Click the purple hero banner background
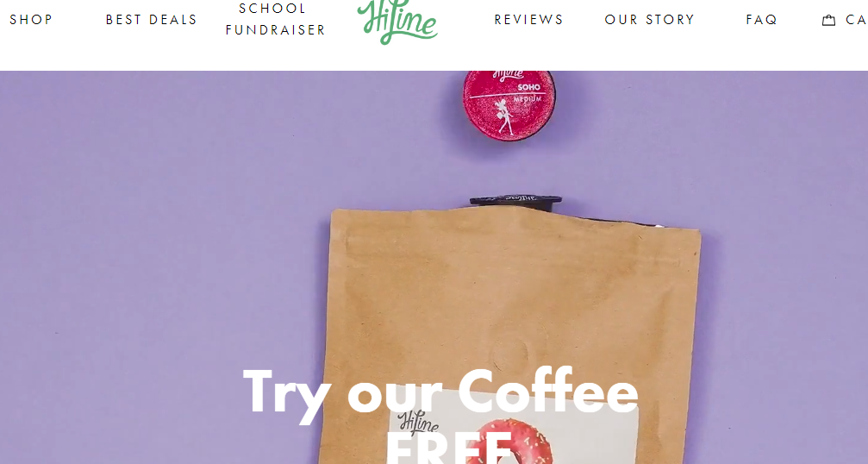 coord(166,222)
